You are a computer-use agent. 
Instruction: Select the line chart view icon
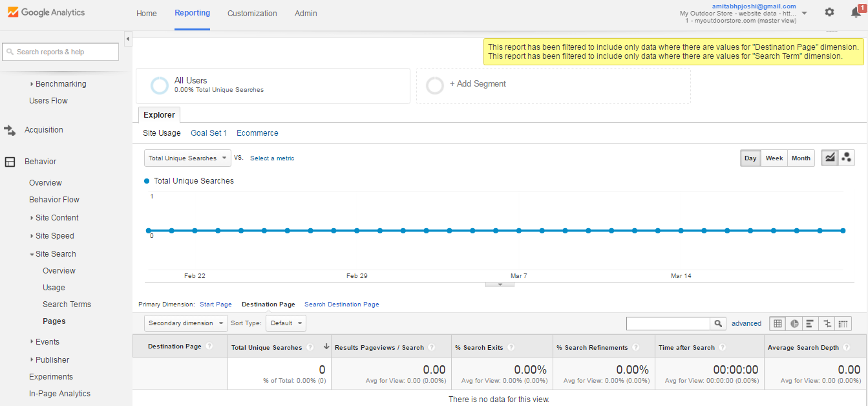pyautogui.click(x=830, y=158)
